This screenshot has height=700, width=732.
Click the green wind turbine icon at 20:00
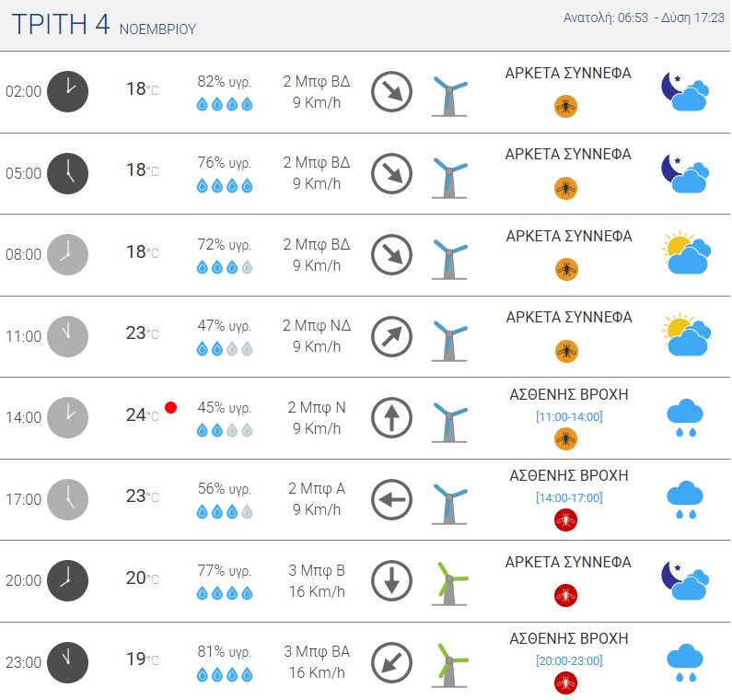(449, 582)
